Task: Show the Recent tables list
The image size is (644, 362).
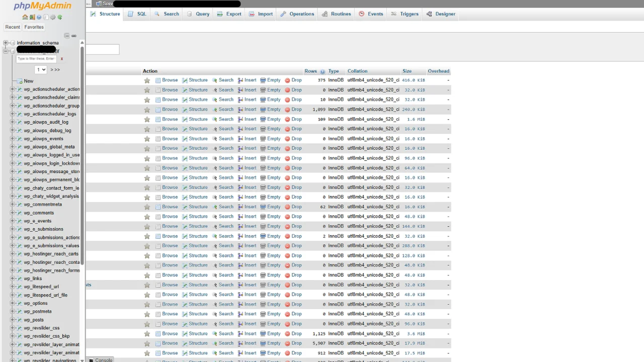Action: [x=13, y=27]
